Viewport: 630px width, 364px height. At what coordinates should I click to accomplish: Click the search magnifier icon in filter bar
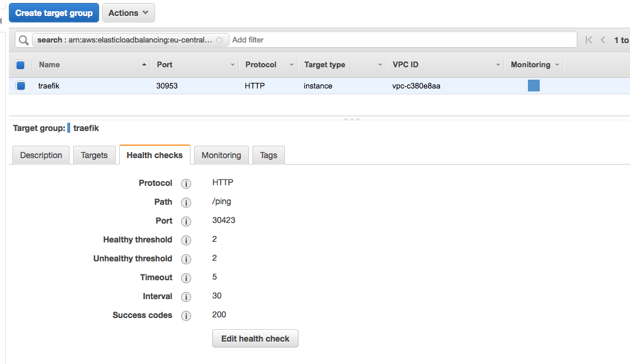point(23,40)
